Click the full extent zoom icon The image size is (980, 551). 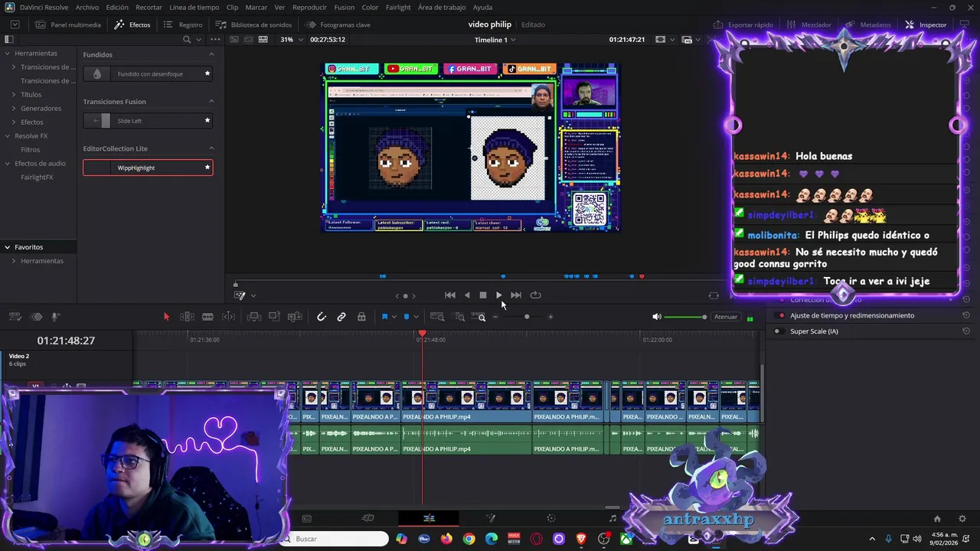437,317
